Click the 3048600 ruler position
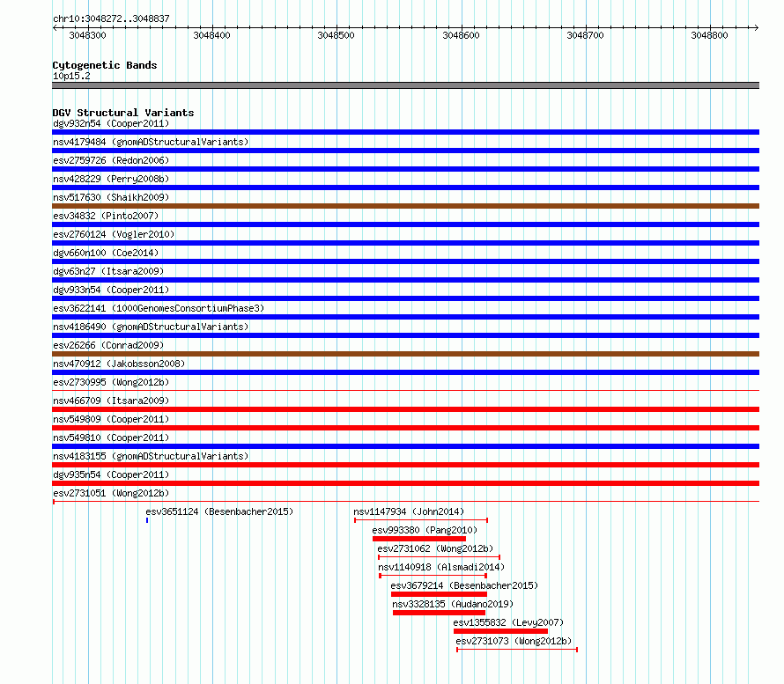 461,35
